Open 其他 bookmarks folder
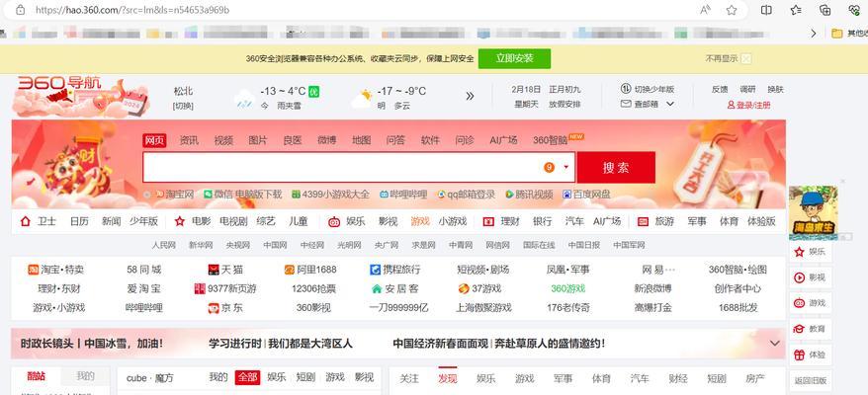This screenshot has height=395, width=868. pyautogui.click(x=850, y=34)
